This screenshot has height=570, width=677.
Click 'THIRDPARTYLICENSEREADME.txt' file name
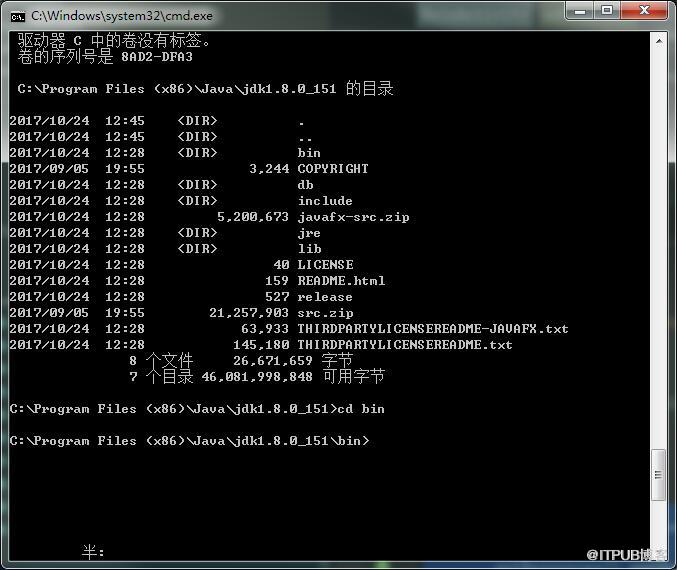point(405,345)
